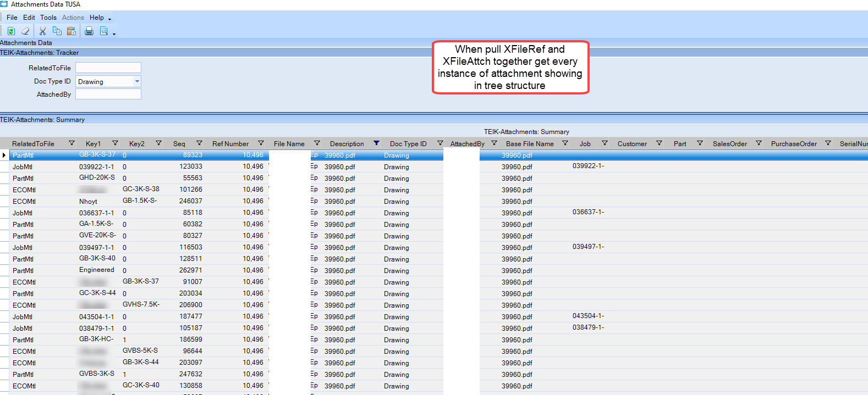Viewport: 868px width, 395px height.
Task: Open the filter on Seq column
Action: 199,143
